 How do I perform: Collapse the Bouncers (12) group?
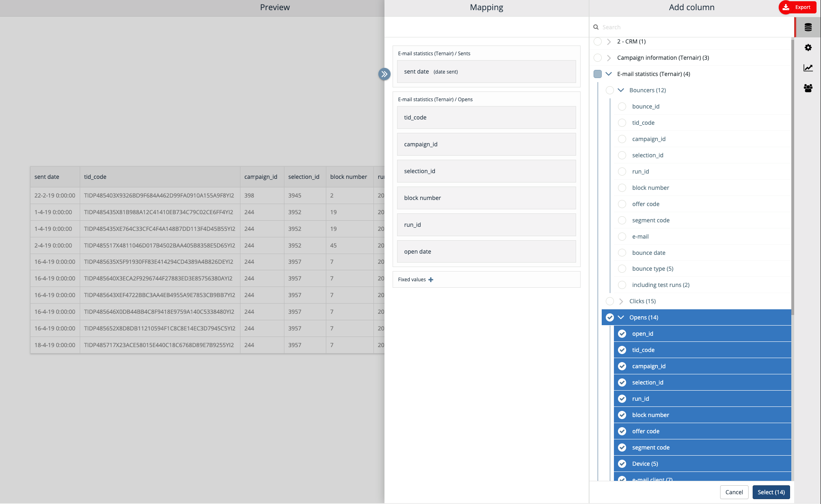coord(621,90)
